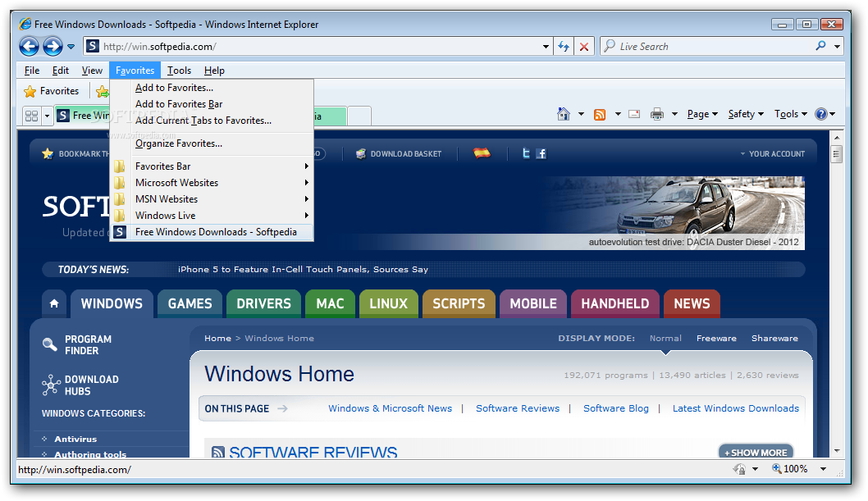Select the WINDOWS category tab
868x501 pixels.
pyautogui.click(x=112, y=303)
